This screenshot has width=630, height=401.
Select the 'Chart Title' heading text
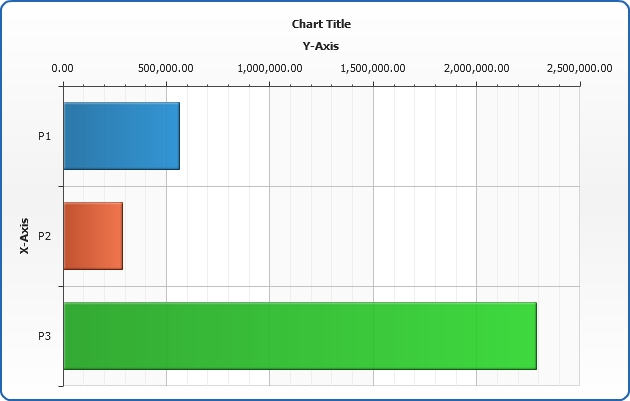tap(321, 24)
